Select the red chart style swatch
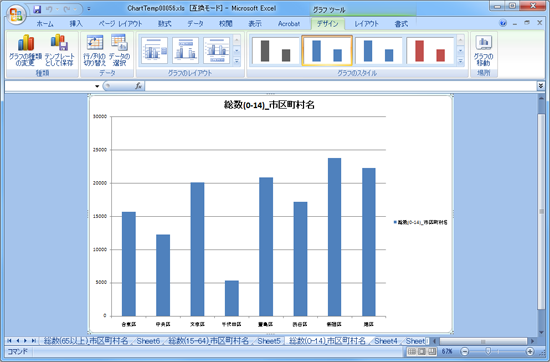 point(430,51)
